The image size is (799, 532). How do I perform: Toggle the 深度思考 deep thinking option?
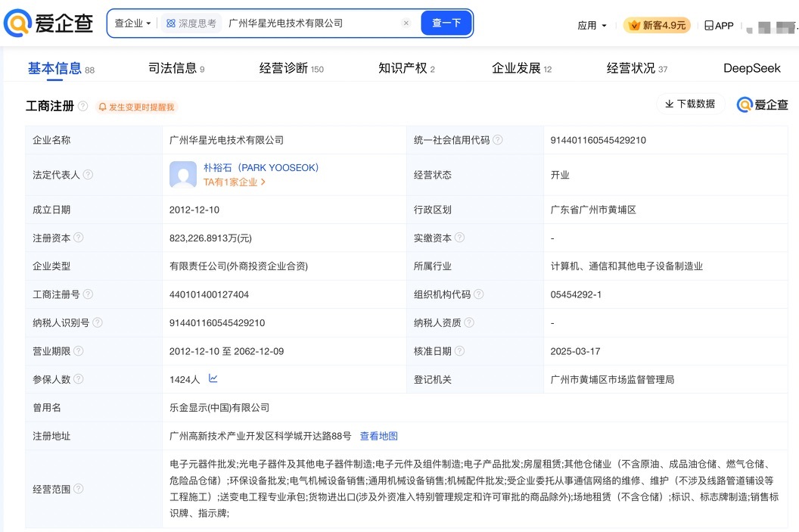pyautogui.click(x=191, y=23)
